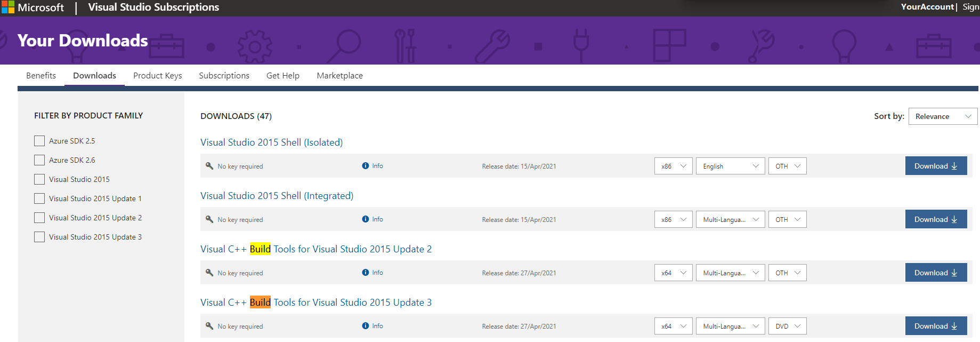
Task: Click Visual Studio Subscriptions header link
Action: 153,7
